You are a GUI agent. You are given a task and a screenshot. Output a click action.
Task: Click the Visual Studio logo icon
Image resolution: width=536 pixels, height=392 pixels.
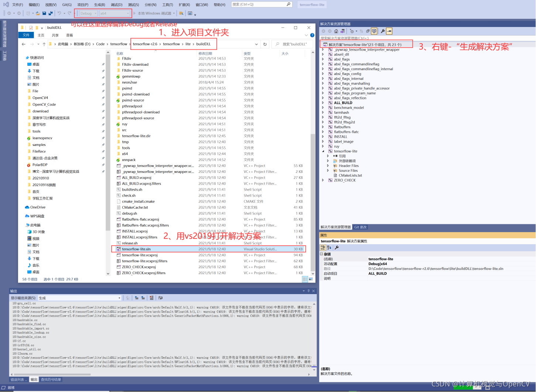pyautogui.click(x=6, y=4)
